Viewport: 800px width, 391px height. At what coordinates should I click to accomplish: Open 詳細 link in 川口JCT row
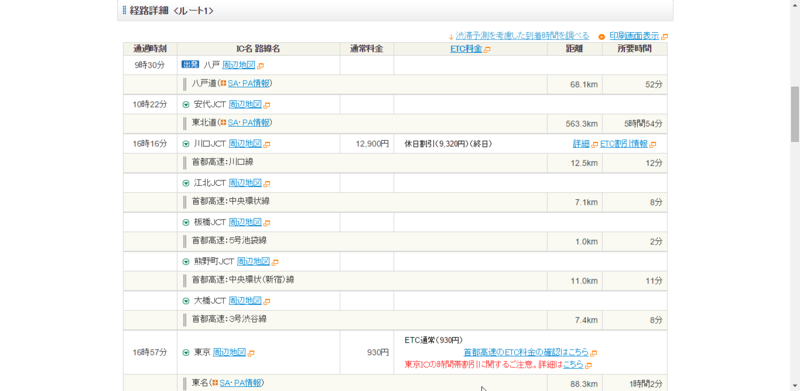tap(581, 144)
